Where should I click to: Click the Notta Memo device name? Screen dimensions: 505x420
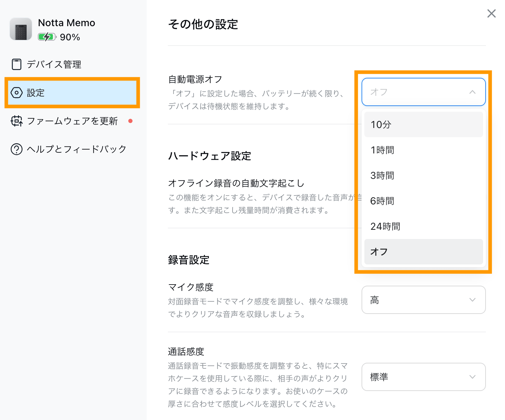pyautogui.click(x=66, y=23)
